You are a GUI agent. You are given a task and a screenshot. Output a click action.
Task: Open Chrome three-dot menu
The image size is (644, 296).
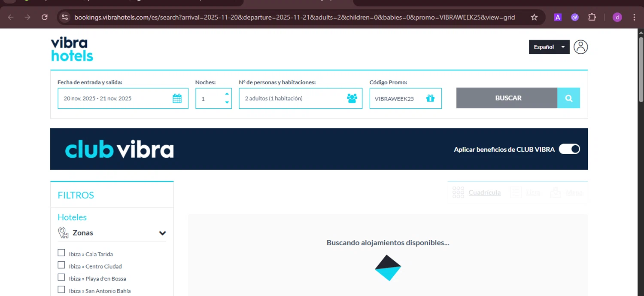[x=635, y=17]
